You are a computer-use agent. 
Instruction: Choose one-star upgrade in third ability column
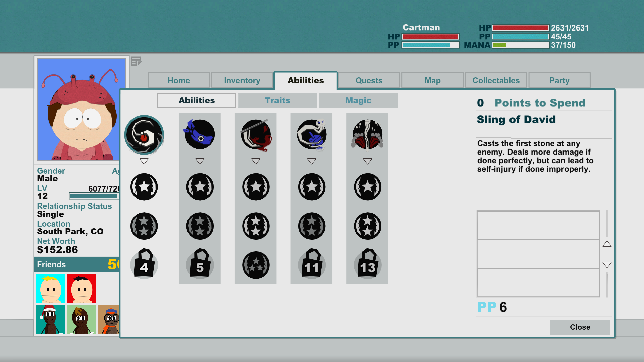[x=256, y=187]
